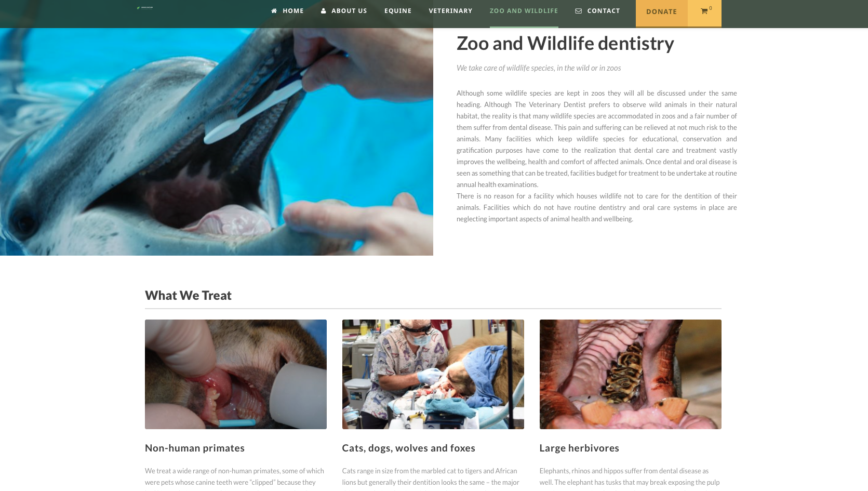Open the Veterinary menu item
This screenshot has width=868, height=491.
coord(450,11)
